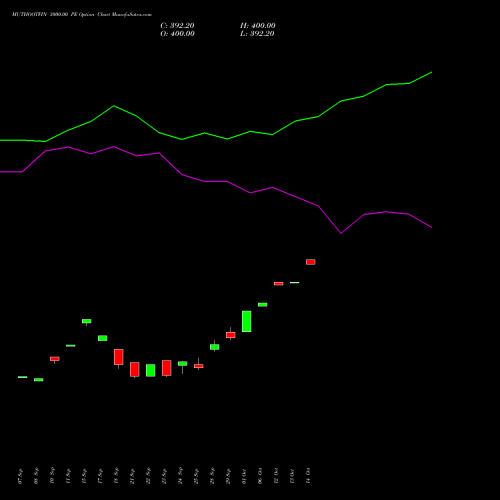Click the 14 Oct date label
This screenshot has width=500, height=500.
point(309,476)
